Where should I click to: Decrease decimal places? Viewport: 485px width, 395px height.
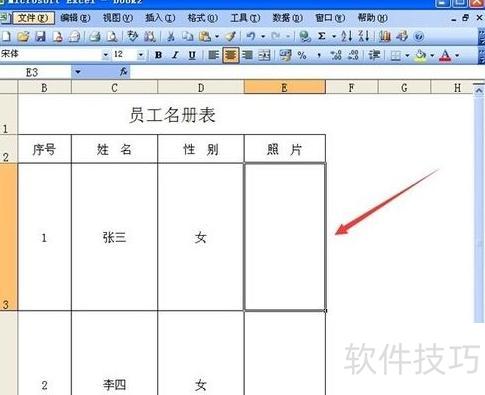click(353, 55)
